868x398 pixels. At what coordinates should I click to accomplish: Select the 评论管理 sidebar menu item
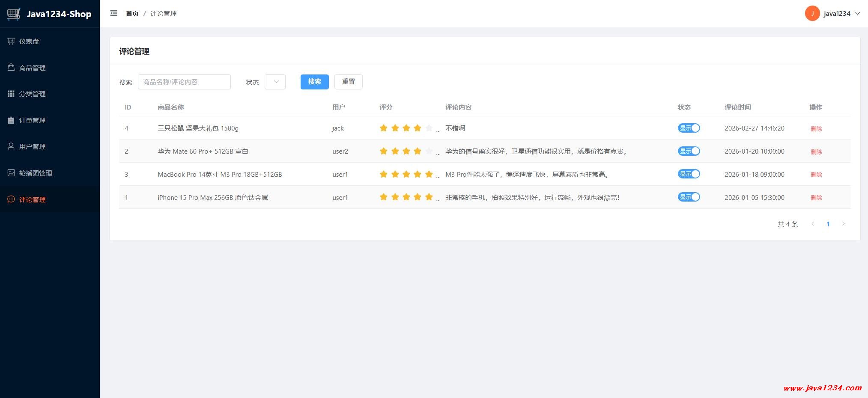32,199
